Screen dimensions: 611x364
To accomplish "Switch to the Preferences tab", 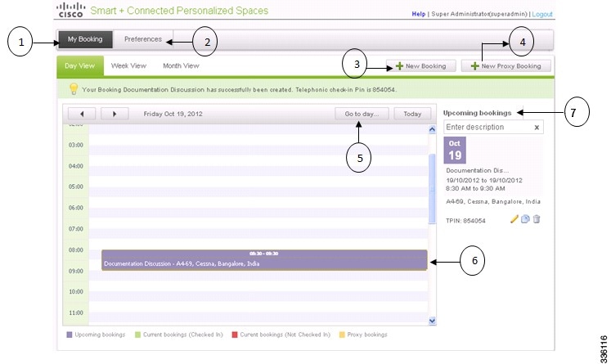I will coord(143,39).
